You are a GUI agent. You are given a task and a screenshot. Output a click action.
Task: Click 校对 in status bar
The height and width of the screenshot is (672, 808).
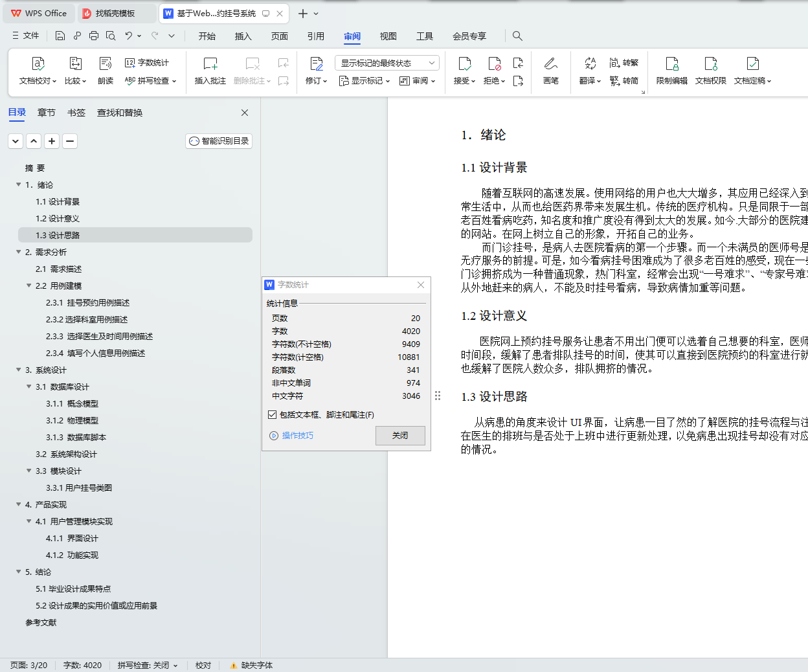pos(203,666)
